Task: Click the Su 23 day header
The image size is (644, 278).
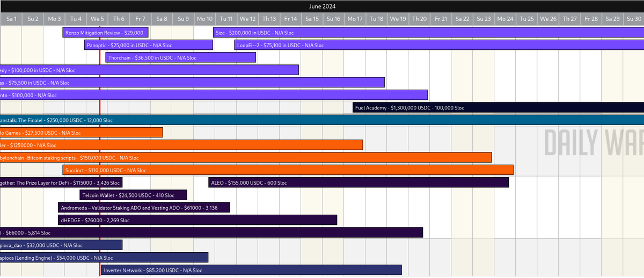Action: 484,19
